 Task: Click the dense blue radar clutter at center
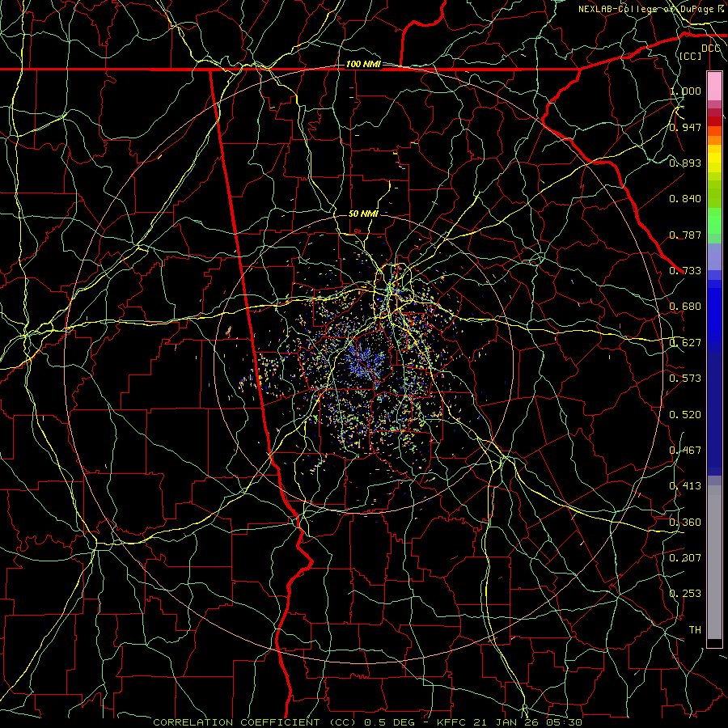(365, 362)
